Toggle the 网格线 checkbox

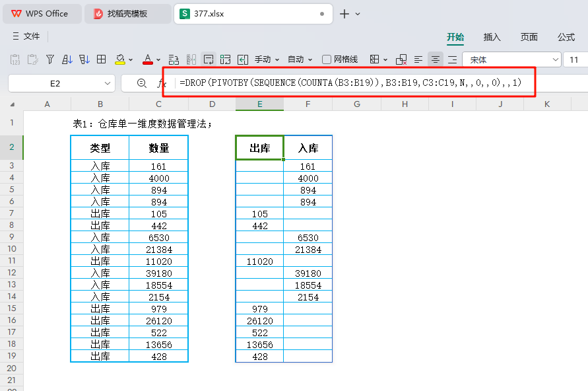coord(327,59)
